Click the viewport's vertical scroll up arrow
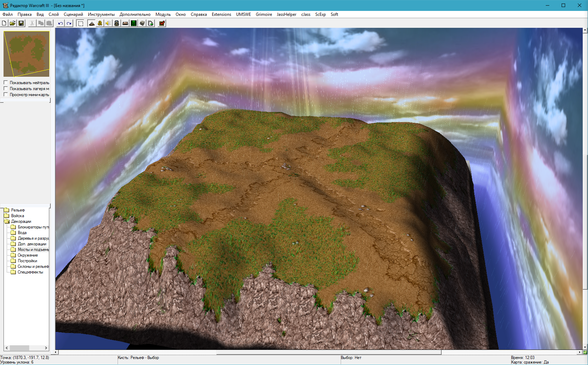Viewport: 588px width, 365px height. (585, 30)
